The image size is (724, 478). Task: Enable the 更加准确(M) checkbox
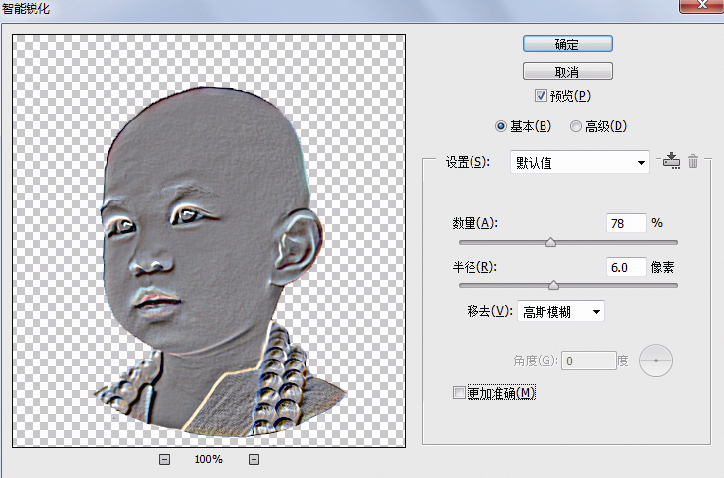(459, 393)
